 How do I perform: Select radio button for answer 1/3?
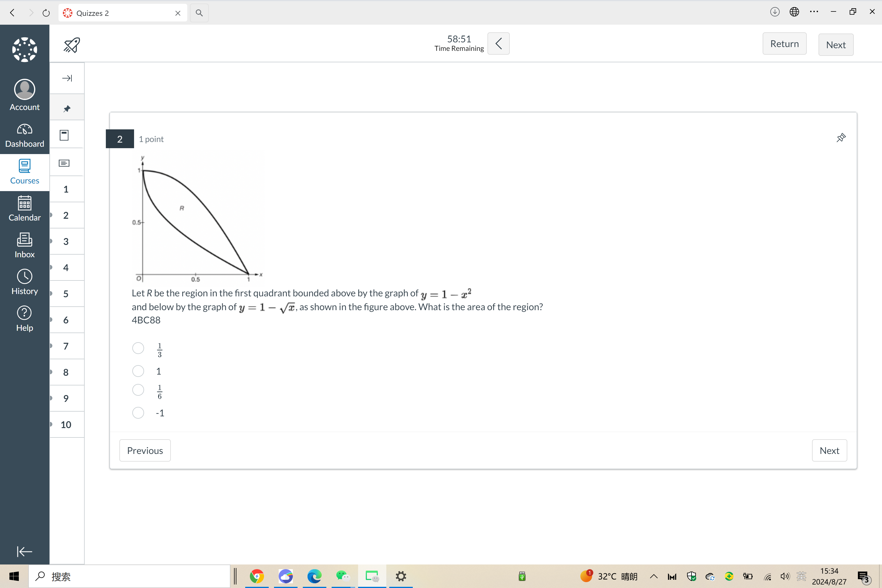138,348
